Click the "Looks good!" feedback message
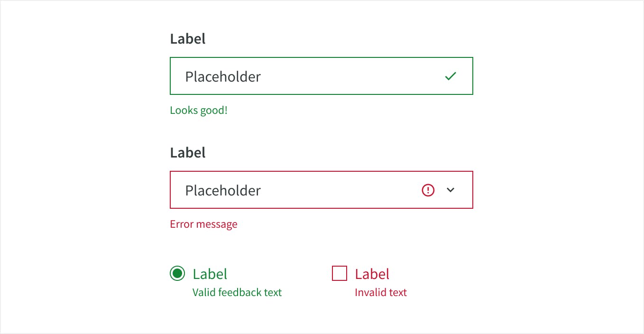Screen dimensions: 644x334 199,111
